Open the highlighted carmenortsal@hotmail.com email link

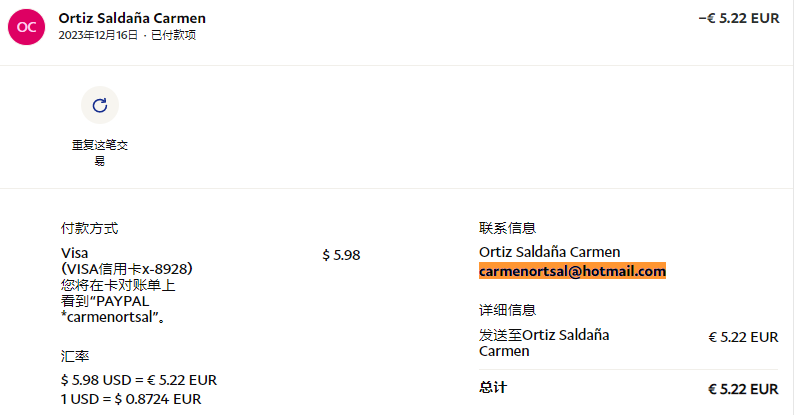pyautogui.click(x=572, y=271)
